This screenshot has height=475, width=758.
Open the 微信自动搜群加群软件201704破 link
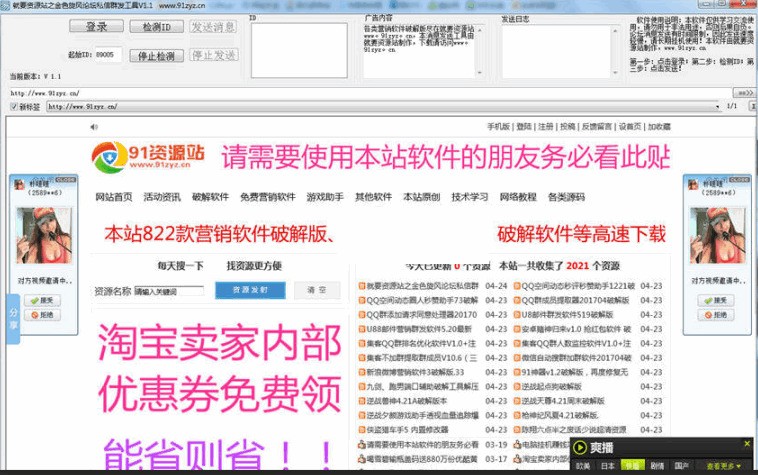pos(576,358)
